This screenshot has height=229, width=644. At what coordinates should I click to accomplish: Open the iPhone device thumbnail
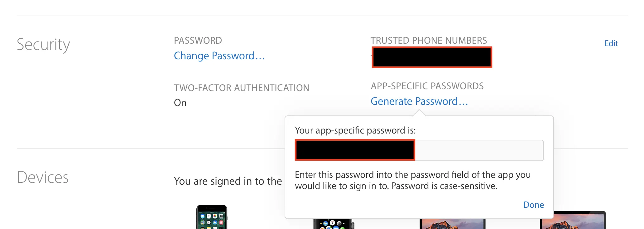[212, 217]
